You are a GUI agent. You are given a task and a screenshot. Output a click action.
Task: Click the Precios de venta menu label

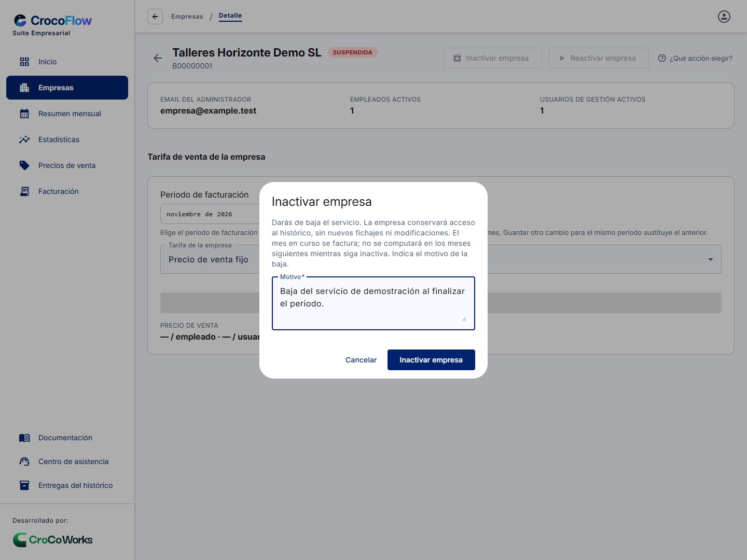click(x=67, y=165)
